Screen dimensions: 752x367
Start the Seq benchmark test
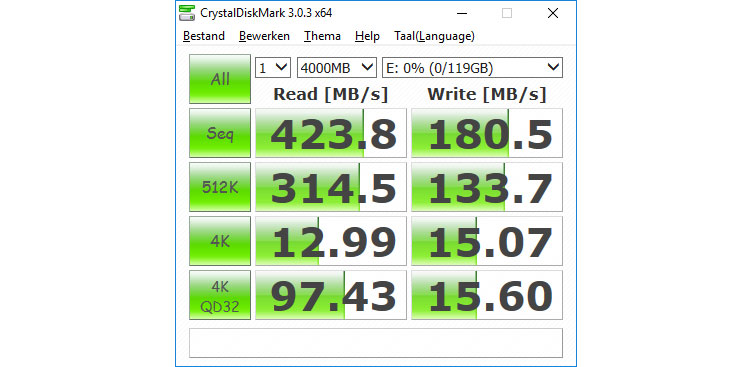click(220, 133)
